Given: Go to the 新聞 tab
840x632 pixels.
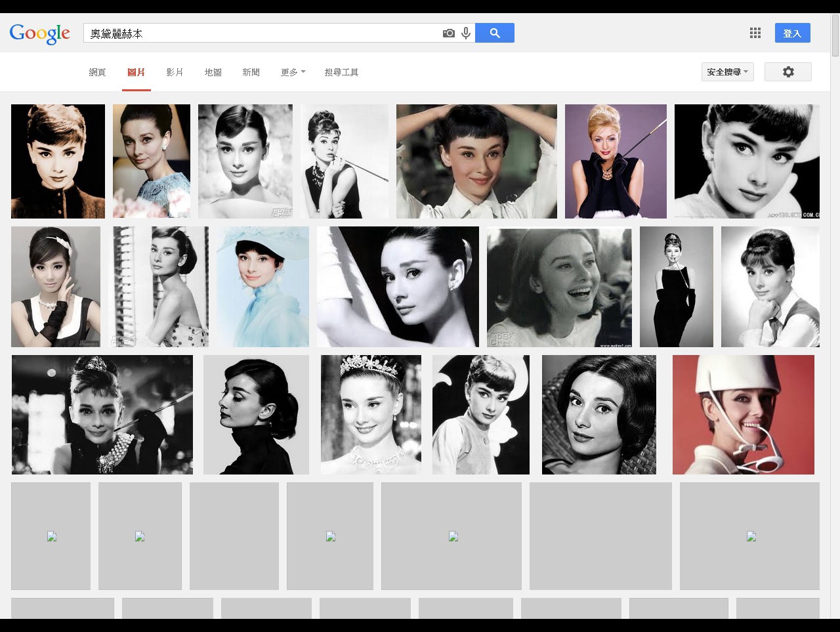Looking at the screenshot, I should point(251,72).
